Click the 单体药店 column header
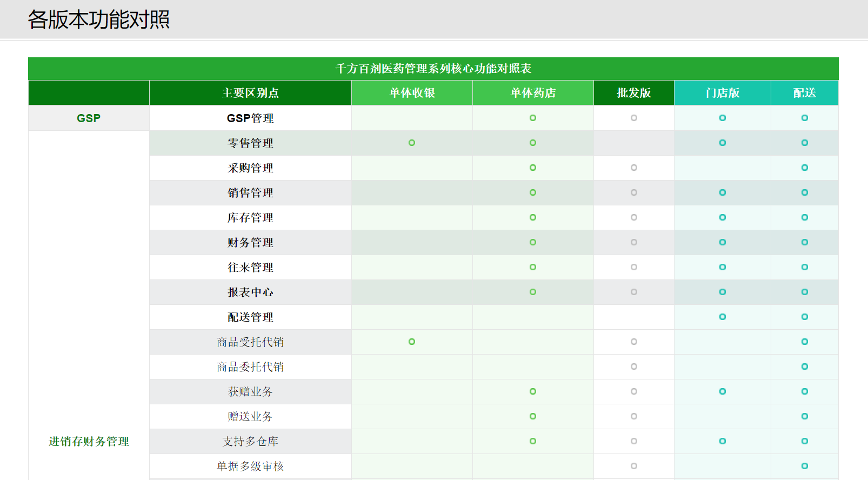The height and width of the screenshot is (480, 868). tap(533, 93)
